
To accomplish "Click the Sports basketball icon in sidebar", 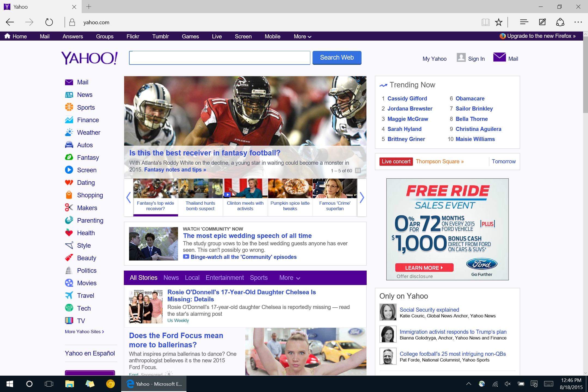I will click(x=69, y=107).
